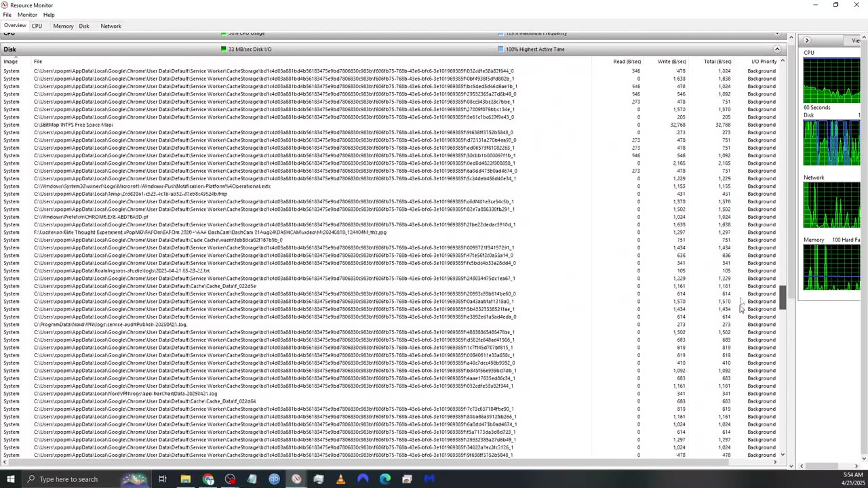The height and width of the screenshot is (488, 868).
Task: Open Malwarebytes from the taskbar
Action: pos(429,479)
